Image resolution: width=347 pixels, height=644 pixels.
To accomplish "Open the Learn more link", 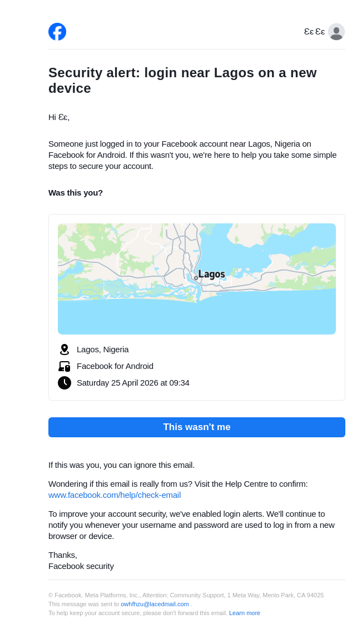I will (x=245, y=613).
